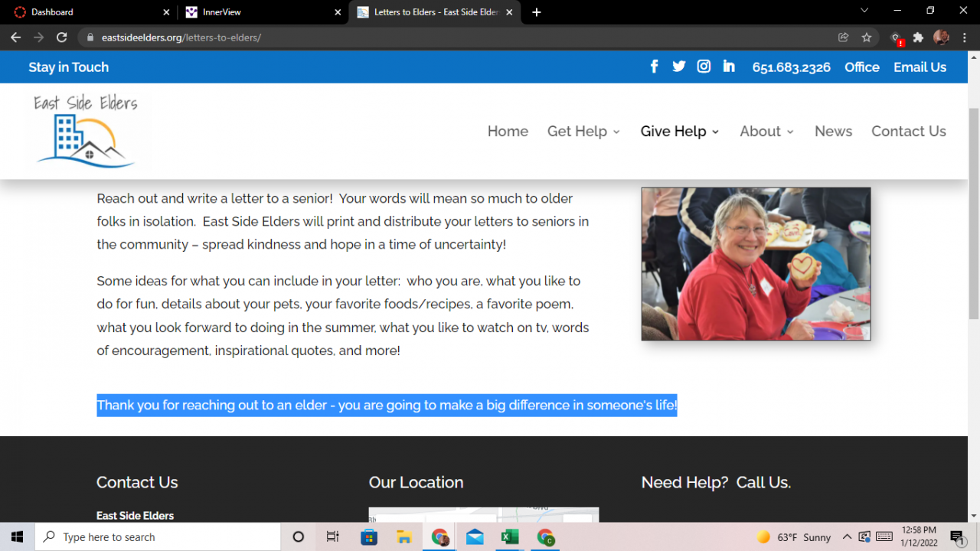The height and width of the screenshot is (551, 980).
Task: Open Excel from taskbar
Action: click(510, 536)
